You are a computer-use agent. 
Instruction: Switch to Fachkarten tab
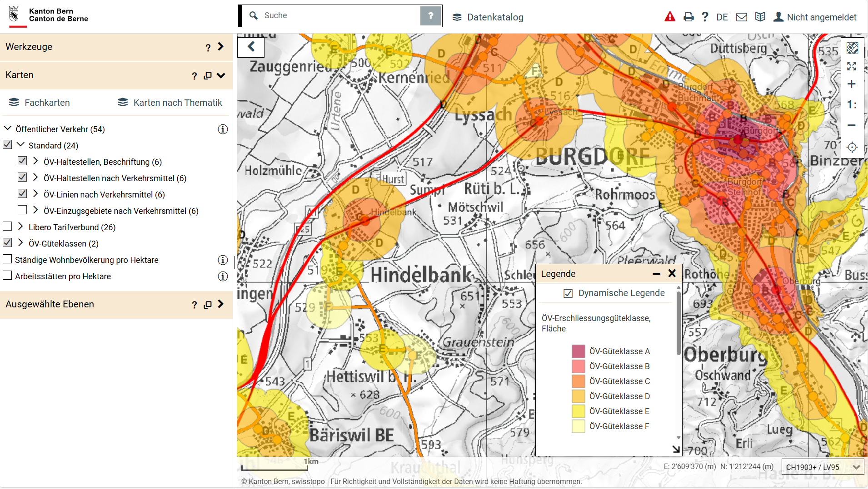point(40,103)
